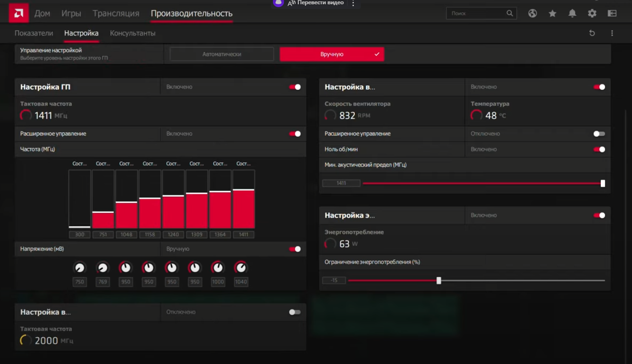Open notifications bell icon
Viewport: 632px width, 364px height.
point(572,13)
